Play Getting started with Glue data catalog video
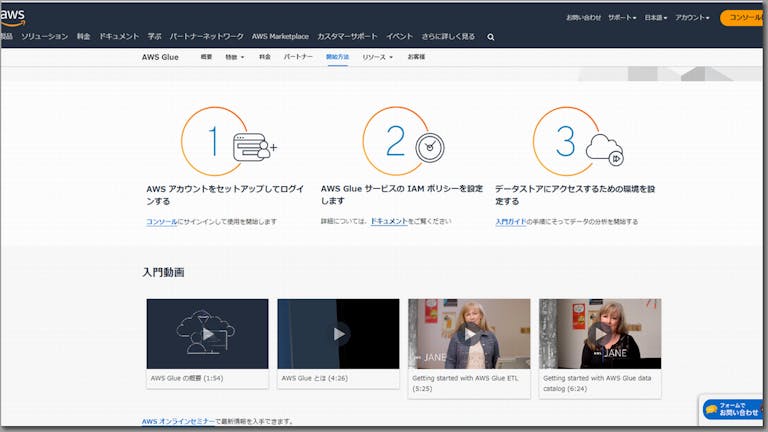This screenshot has width=768, height=432. (x=600, y=334)
